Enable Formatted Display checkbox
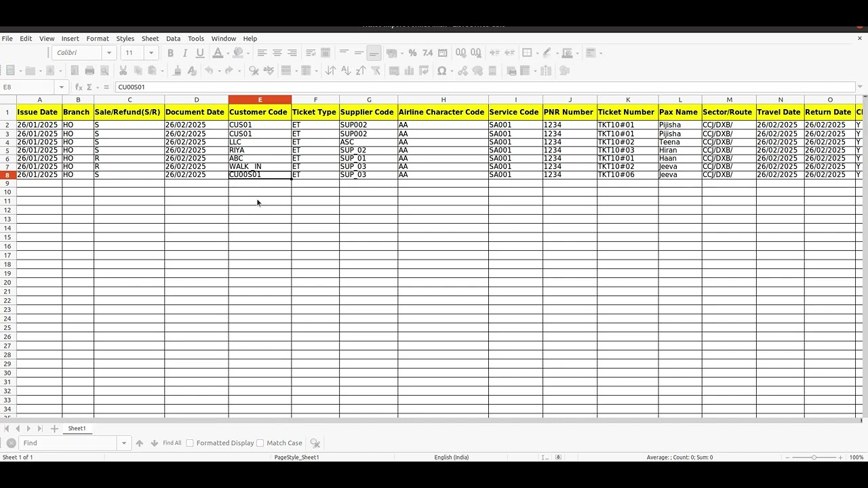 (x=190, y=443)
